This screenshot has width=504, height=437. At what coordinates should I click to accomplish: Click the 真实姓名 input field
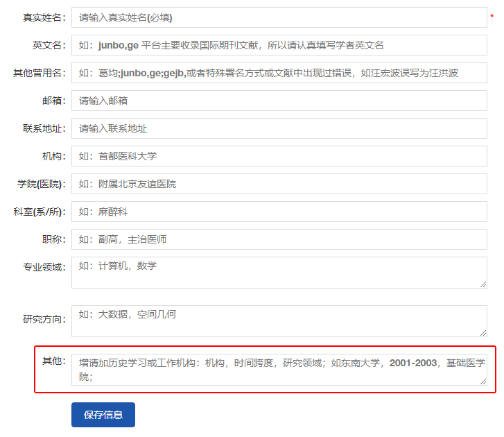coord(279,17)
